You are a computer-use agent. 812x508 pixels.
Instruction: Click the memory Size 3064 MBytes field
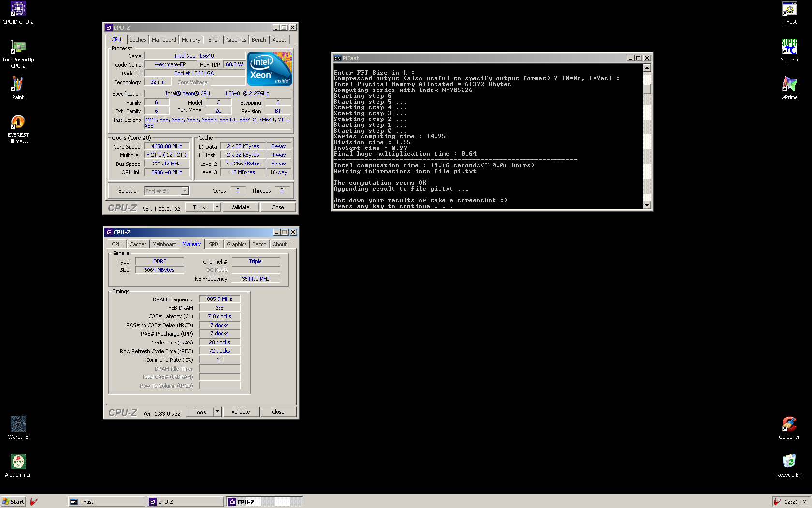[x=159, y=270]
